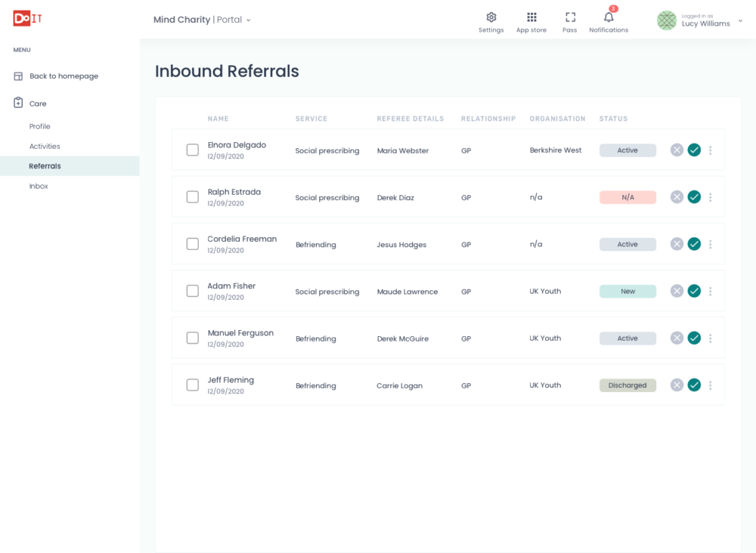This screenshot has width=756, height=553.
Task: Open the App store grid icon
Action: [531, 17]
